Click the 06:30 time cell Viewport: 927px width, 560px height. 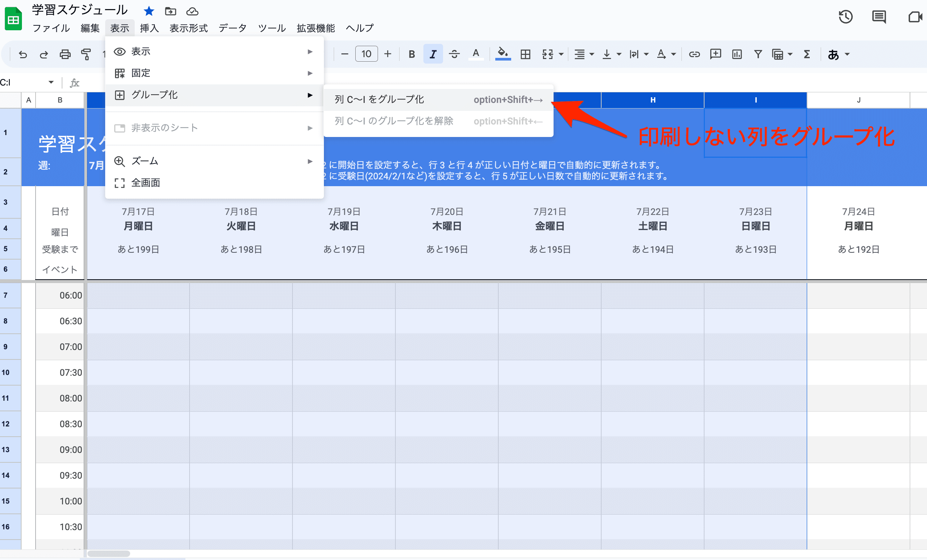click(60, 321)
